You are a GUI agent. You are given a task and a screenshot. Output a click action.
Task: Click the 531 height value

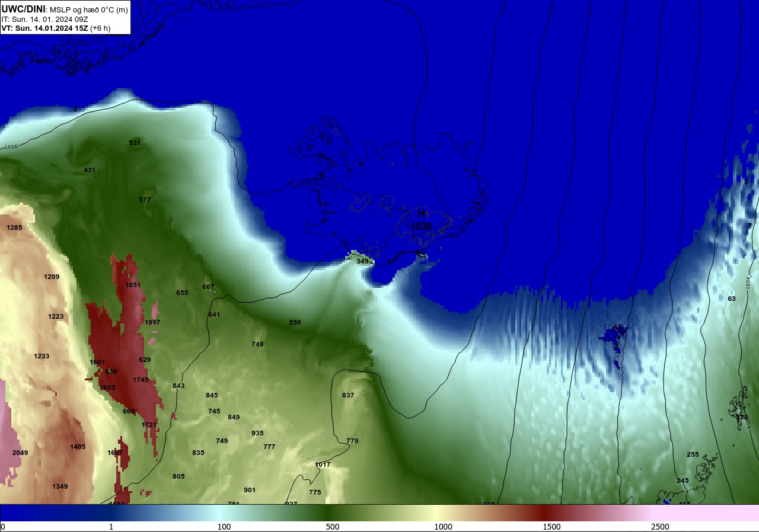pyautogui.click(x=135, y=143)
